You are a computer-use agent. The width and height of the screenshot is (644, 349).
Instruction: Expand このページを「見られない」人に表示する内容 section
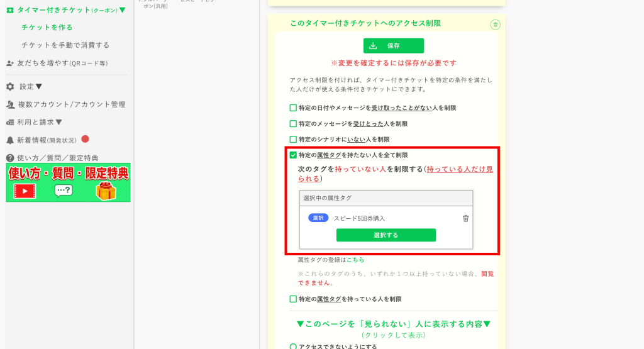[x=394, y=329]
